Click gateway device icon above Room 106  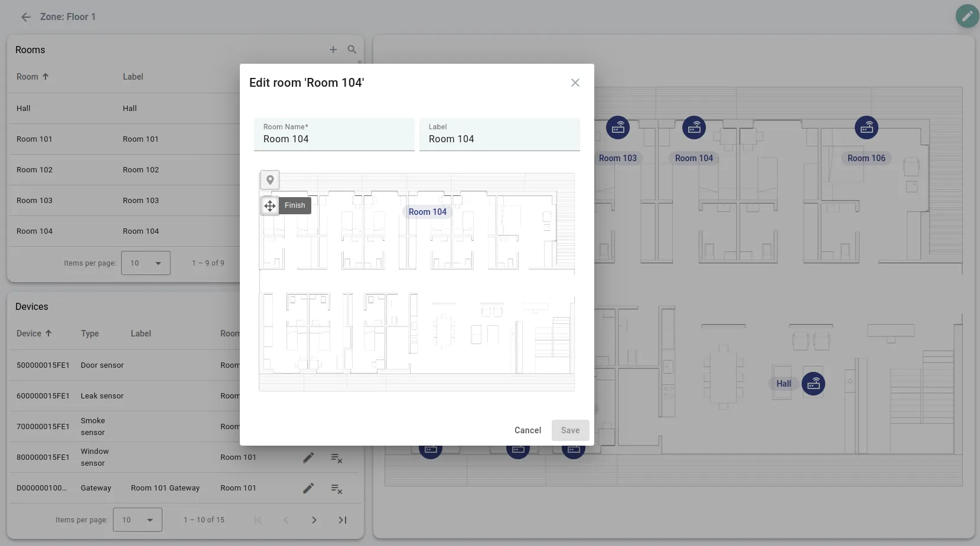pyautogui.click(x=867, y=127)
